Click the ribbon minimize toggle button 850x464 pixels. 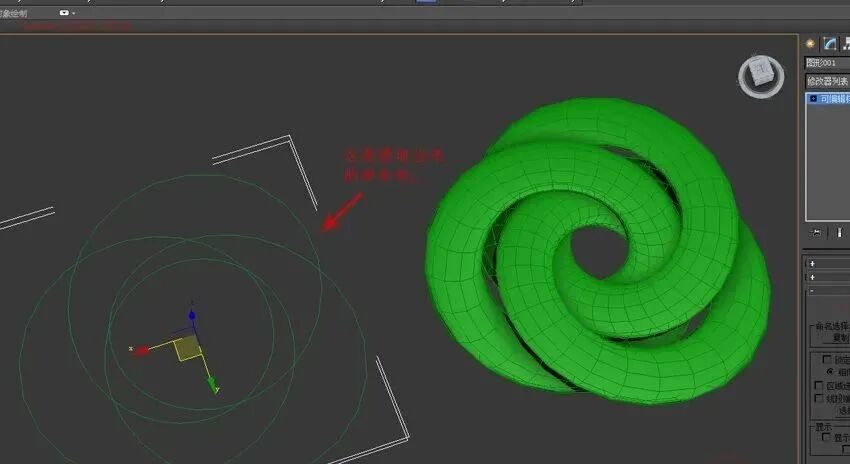coord(65,12)
